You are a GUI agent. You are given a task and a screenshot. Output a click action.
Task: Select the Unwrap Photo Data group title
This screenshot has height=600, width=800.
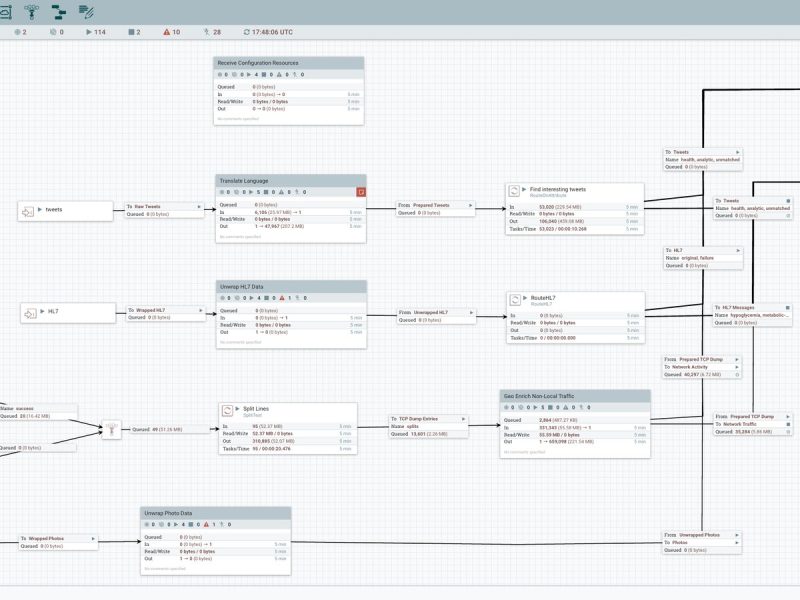[x=168, y=513]
